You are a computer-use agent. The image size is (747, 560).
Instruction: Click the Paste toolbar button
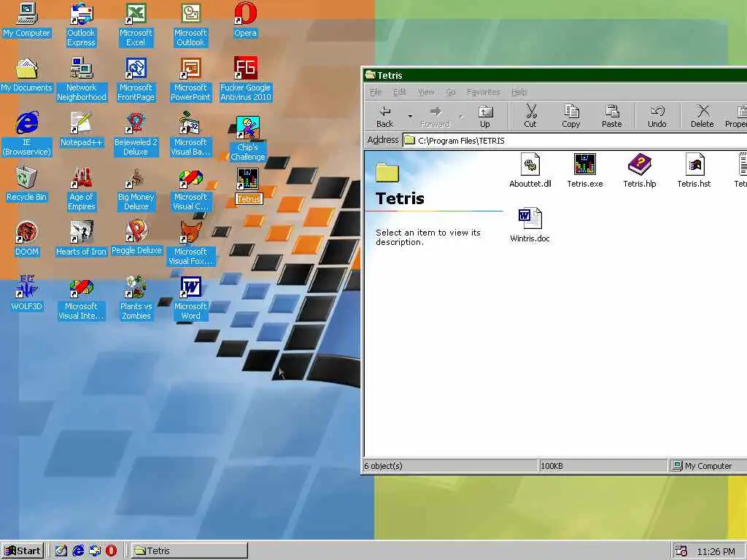tap(612, 116)
